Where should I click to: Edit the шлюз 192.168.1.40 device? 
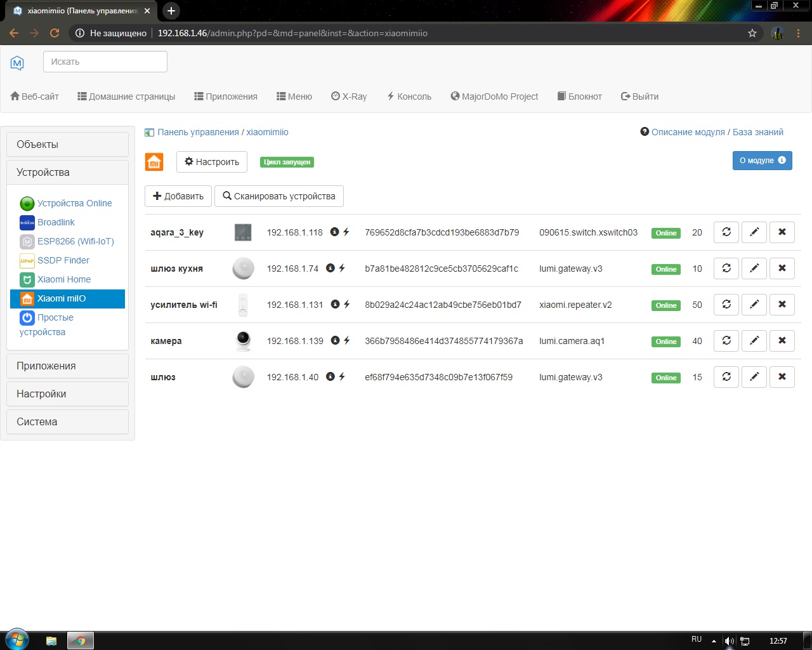pos(754,377)
